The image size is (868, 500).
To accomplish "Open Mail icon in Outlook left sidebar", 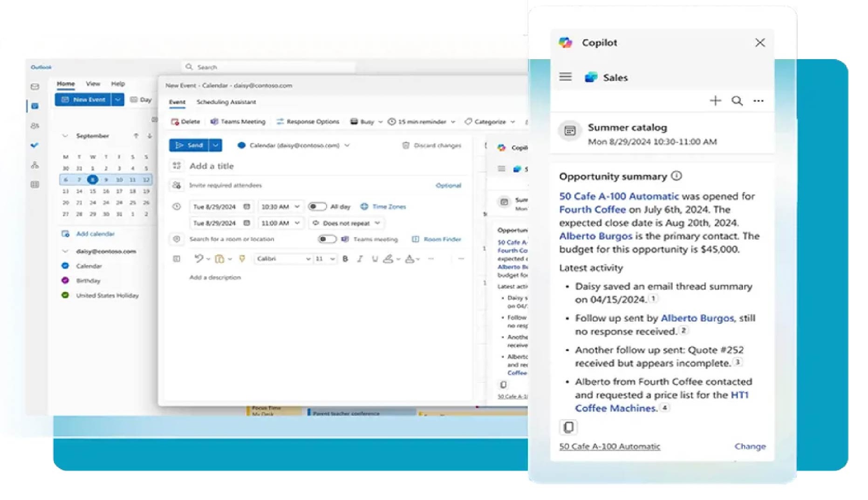I will point(35,87).
